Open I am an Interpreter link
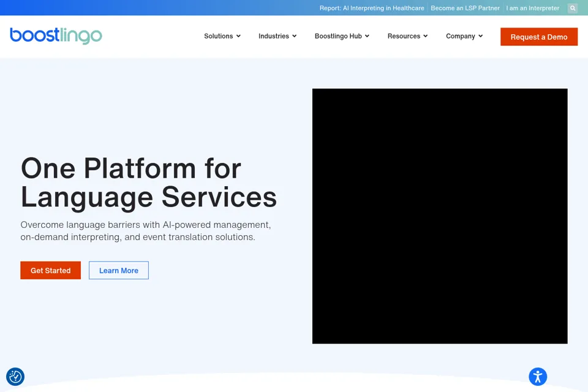 (x=532, y=8)
